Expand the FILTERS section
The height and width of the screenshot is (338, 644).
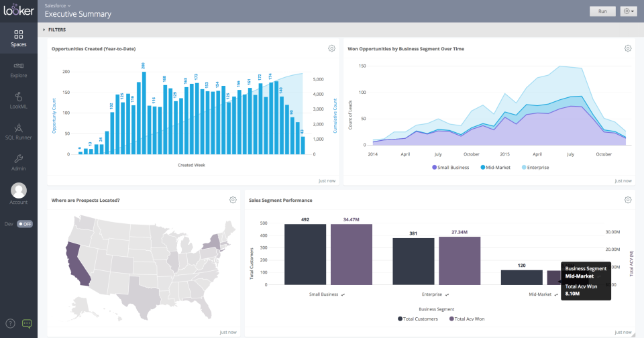[x=54, y=30]
